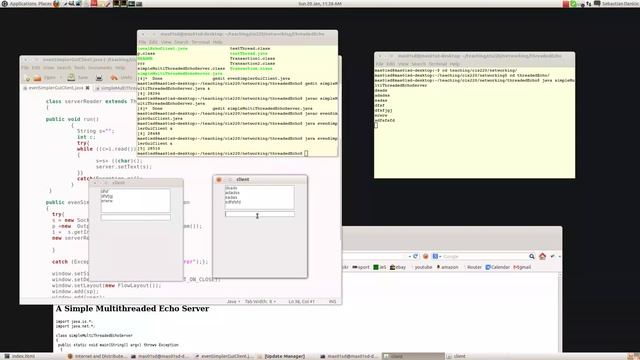The image size is (640, 360).
Task: Click the Print icon in gedit toolbar
Action: [x=99, y=78]
